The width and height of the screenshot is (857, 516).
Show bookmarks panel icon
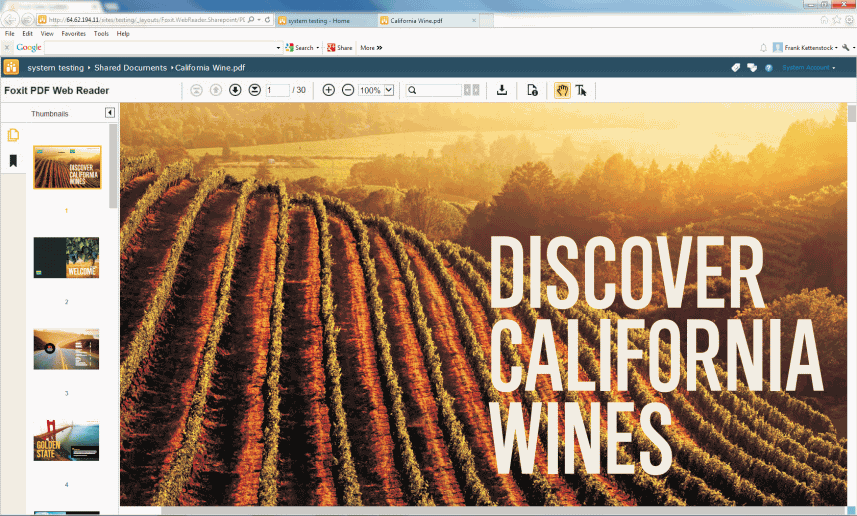(13, 161)
